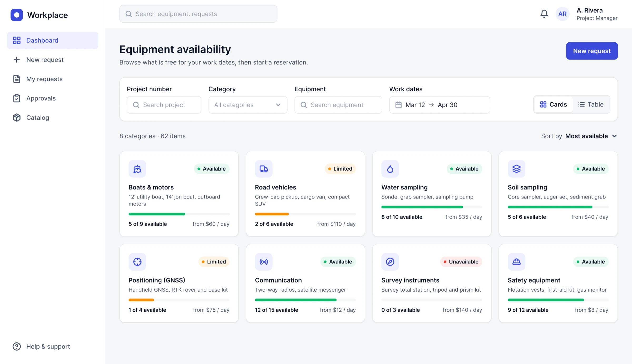Expand the All categories dropdown
The height and width of the screenshot is (364, 632).
point(248,105)
